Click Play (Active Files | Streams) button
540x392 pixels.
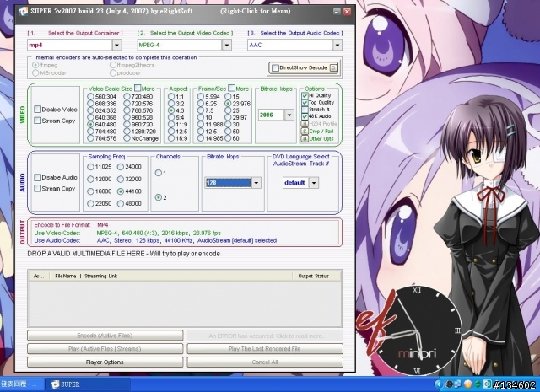105,349
